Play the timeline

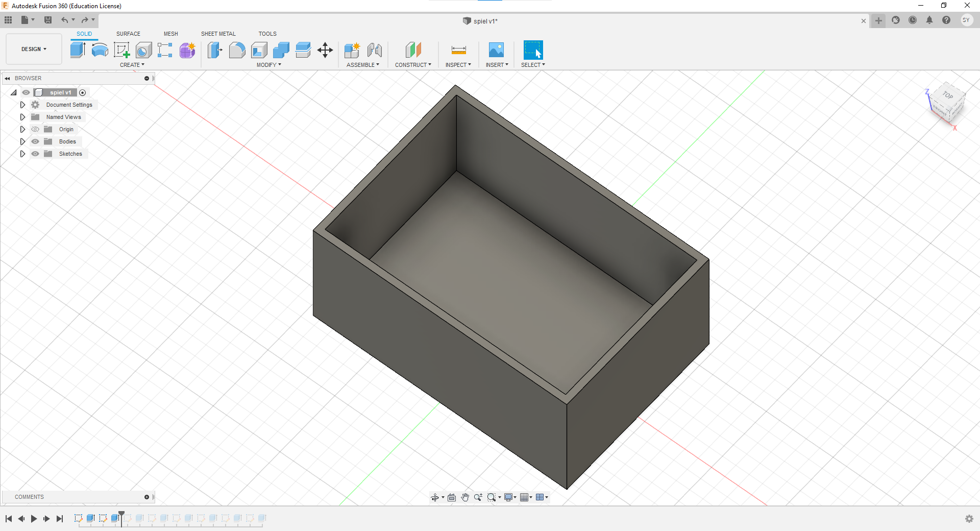pyautogui.click(x=34, y=519)
